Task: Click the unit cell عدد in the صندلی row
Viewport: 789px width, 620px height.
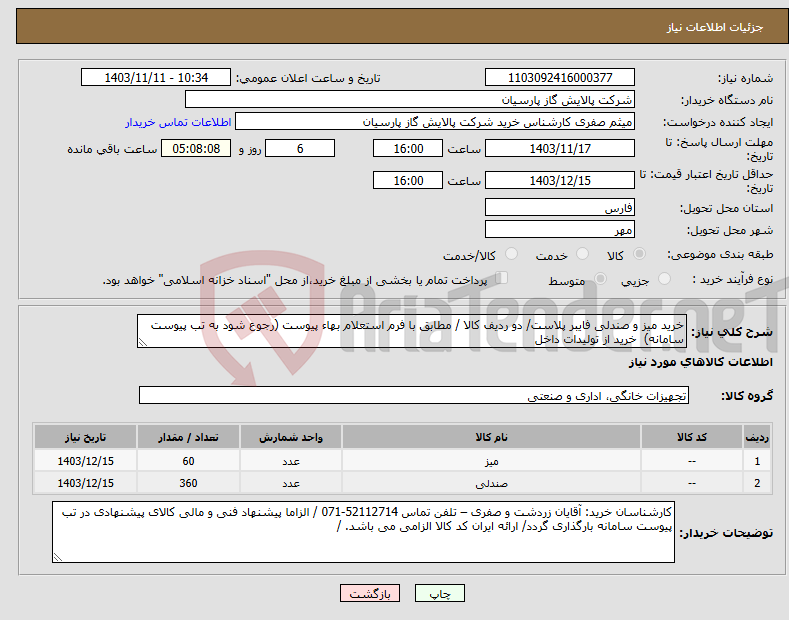Action: (x=291, y=483)
